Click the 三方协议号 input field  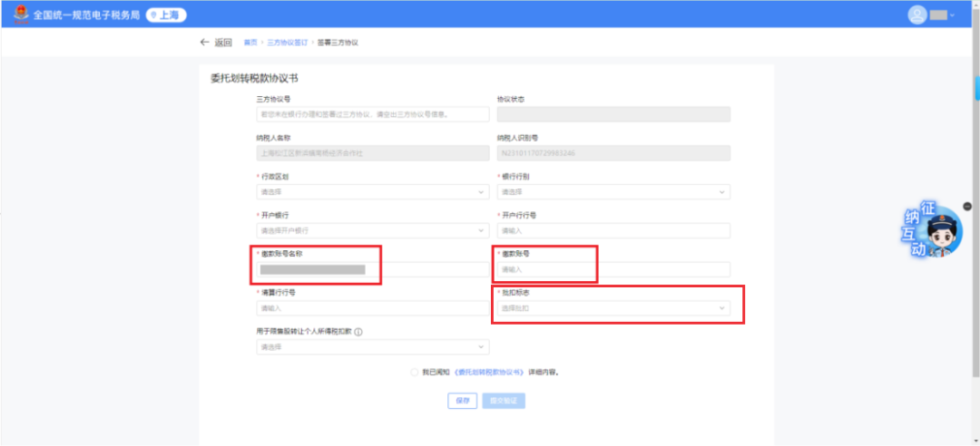point(372,114)
